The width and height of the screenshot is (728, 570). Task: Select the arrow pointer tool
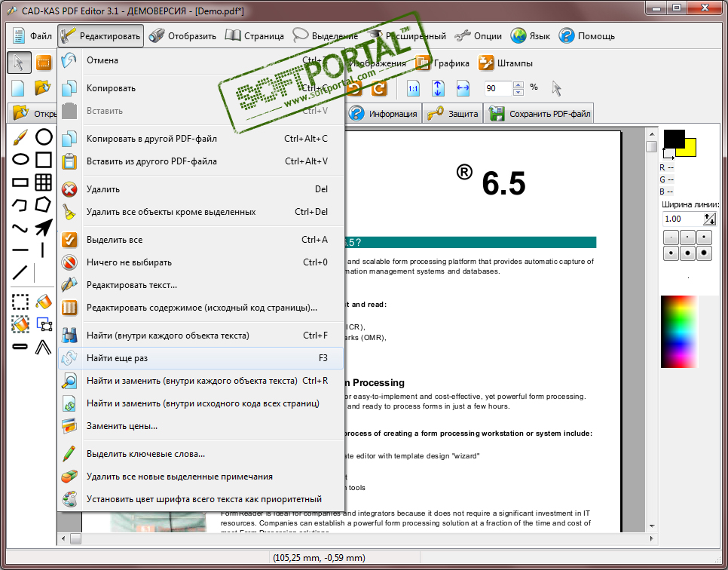19,63
